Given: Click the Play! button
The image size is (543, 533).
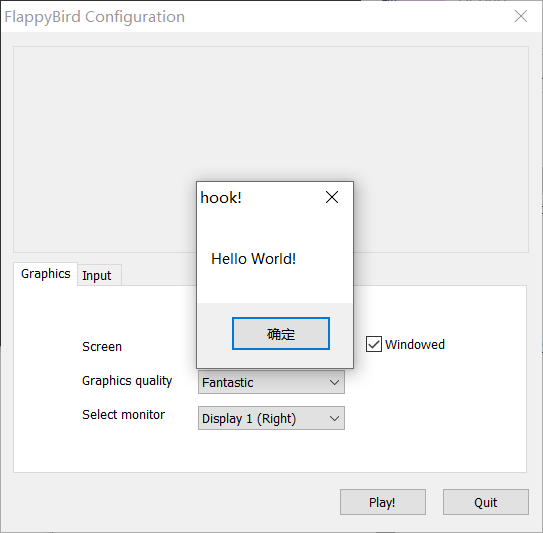Looking at the screenshot, I should (383, 502).
